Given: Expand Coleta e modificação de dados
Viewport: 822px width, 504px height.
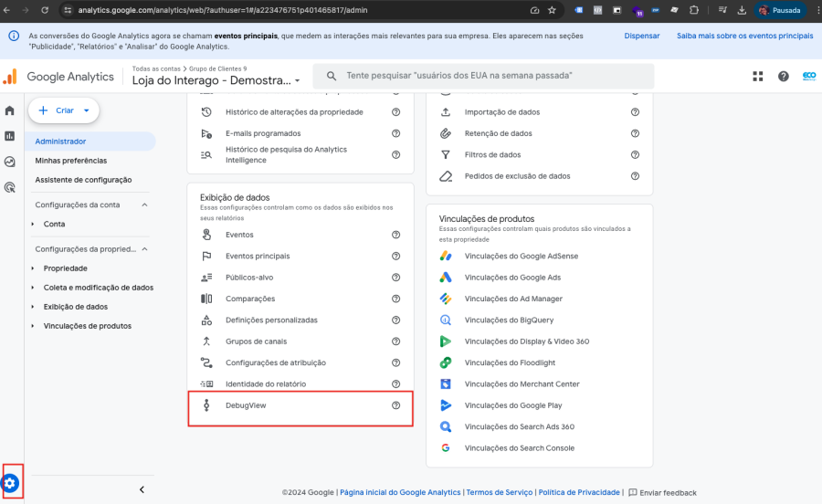Looking at the screenshot, I should pyautogui.click(x=33, y=288).
